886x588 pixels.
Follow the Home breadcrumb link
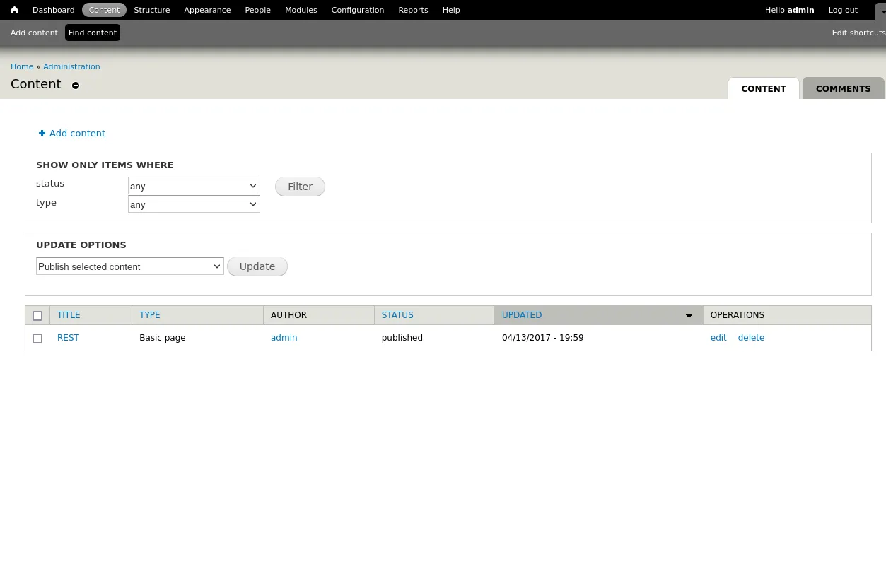[x=22, y=66]
